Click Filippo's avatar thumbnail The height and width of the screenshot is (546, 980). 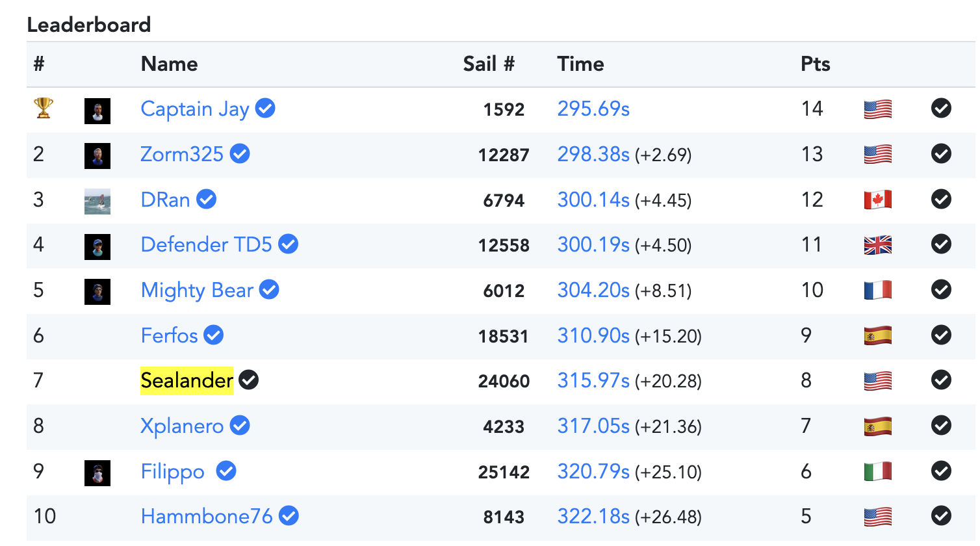pos(97,473)
